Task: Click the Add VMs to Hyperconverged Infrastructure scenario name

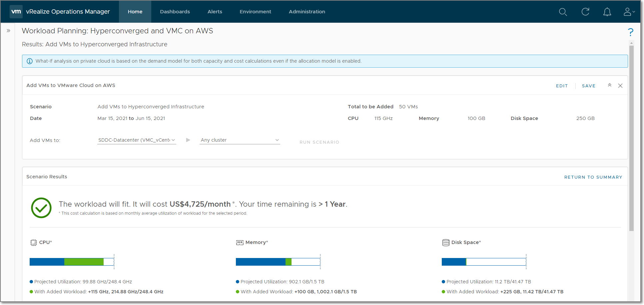Action: coord(151,107)
